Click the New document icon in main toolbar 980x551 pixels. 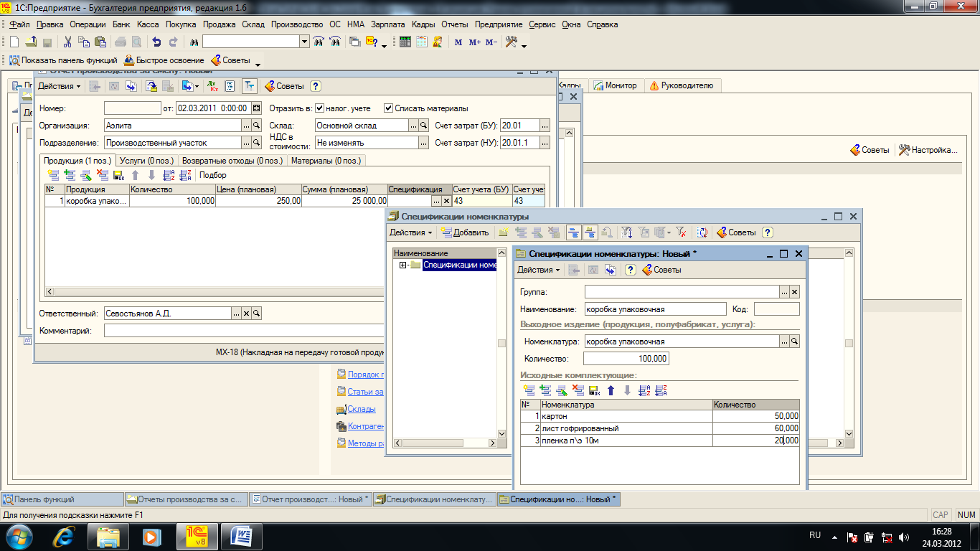coord(14,42)
